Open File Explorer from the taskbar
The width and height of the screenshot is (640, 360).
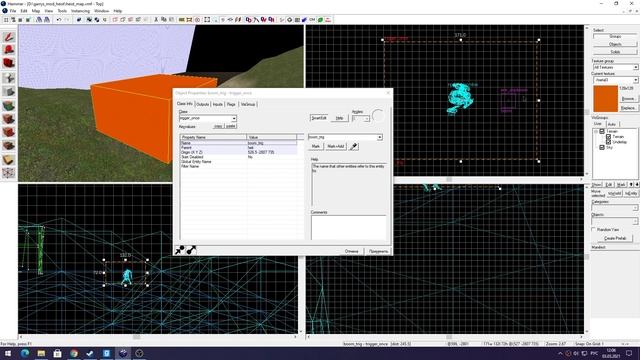(x=41, y=353)
